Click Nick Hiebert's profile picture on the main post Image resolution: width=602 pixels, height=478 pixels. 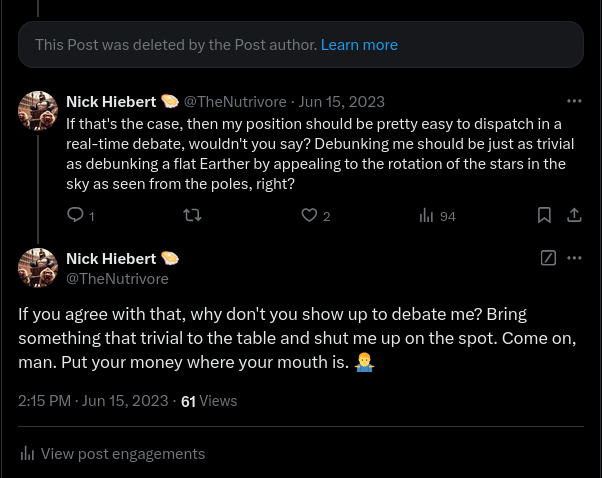[38, 268]
